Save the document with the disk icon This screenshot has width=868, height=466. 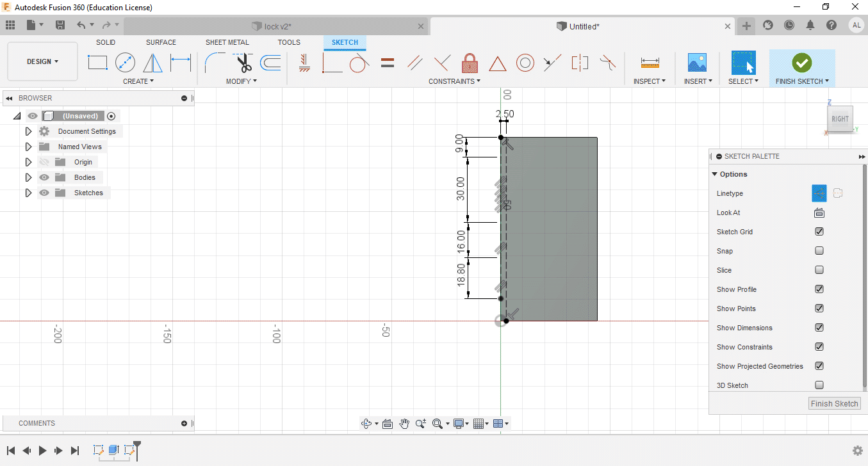[60, 25]
